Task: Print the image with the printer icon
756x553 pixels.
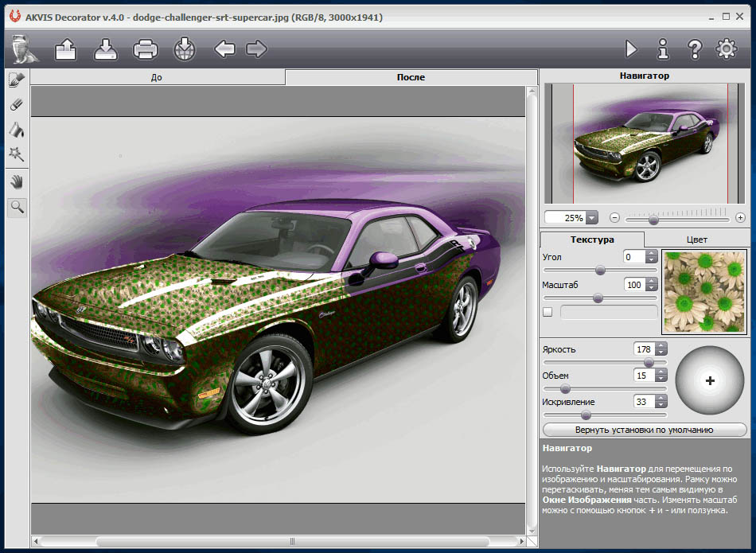Action: pos(145,49)
